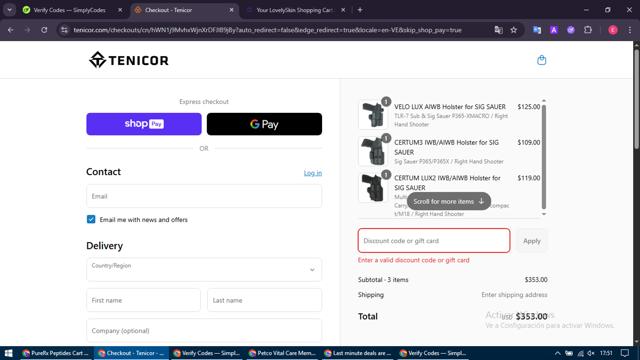The image size is (640, 360).
Task: Click the Subtotal - 3 items text
Action: (383, 280)
